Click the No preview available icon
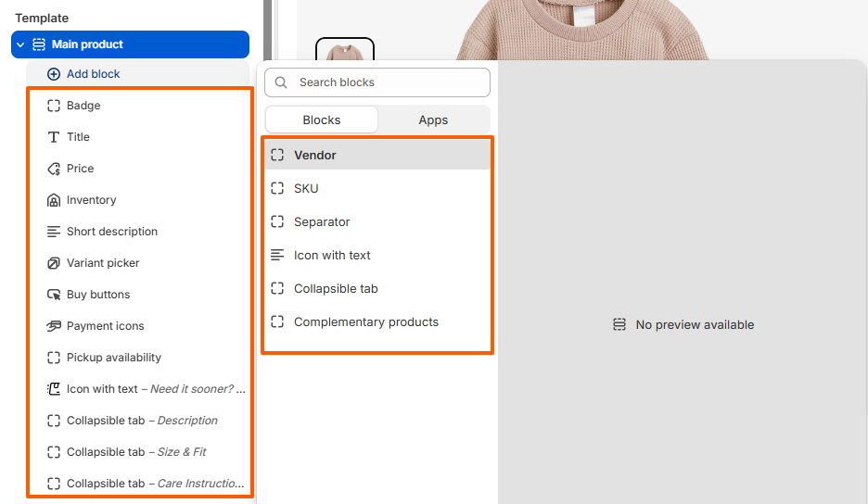The image size is (868, 504). click(619, 325)
